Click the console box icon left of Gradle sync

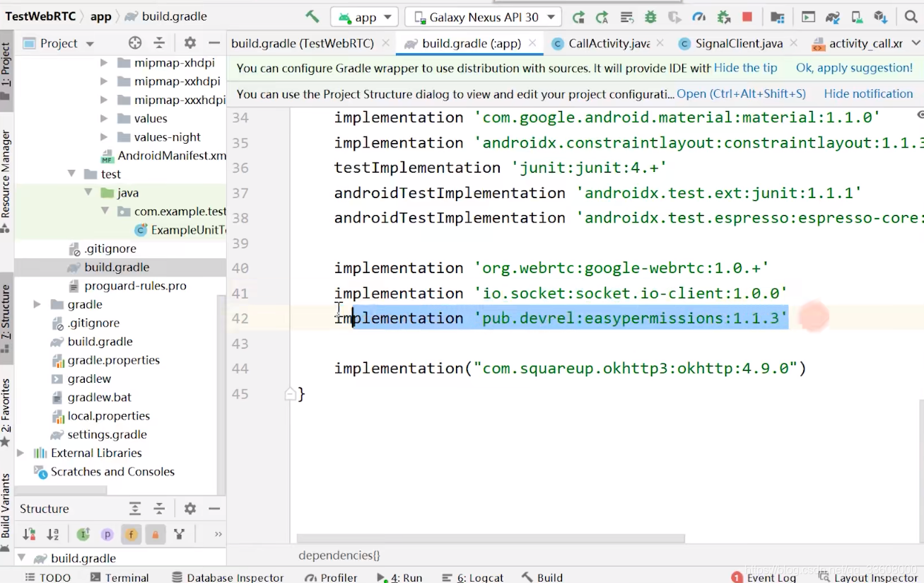[x=808, y=17]
